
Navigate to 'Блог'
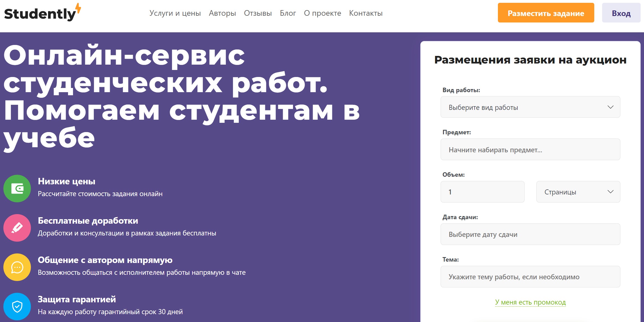pos(288,13)
